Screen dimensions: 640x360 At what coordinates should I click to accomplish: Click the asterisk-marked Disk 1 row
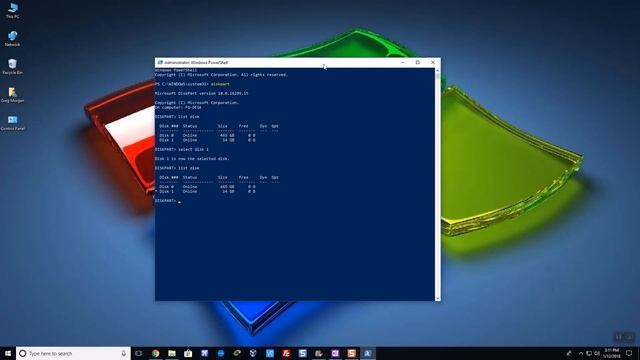(x=205, y=191)
